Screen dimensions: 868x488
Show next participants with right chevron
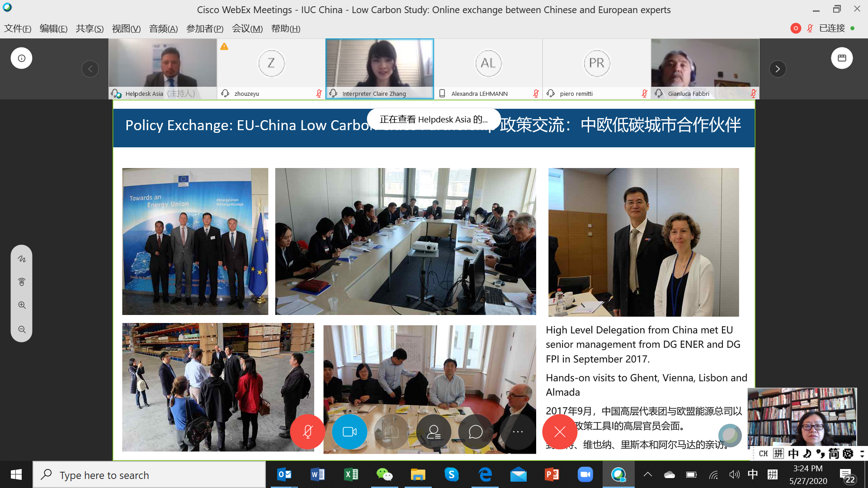(x=777, y=69)
